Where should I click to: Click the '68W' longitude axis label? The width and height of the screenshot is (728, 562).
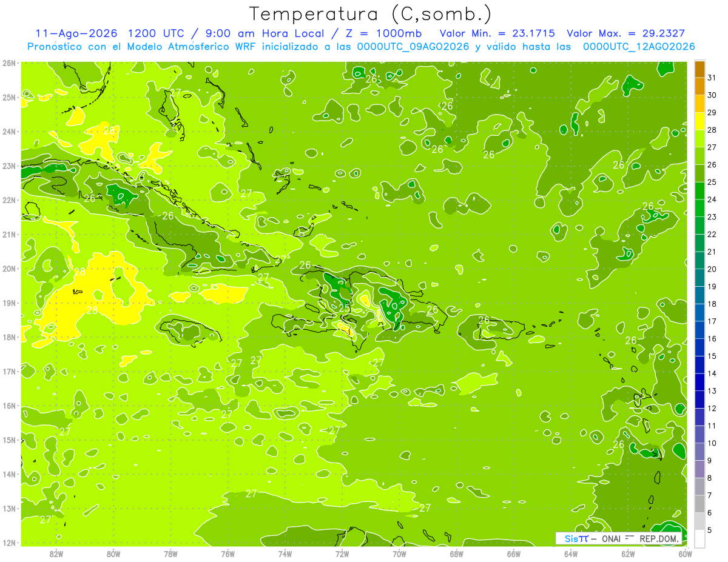456,553
